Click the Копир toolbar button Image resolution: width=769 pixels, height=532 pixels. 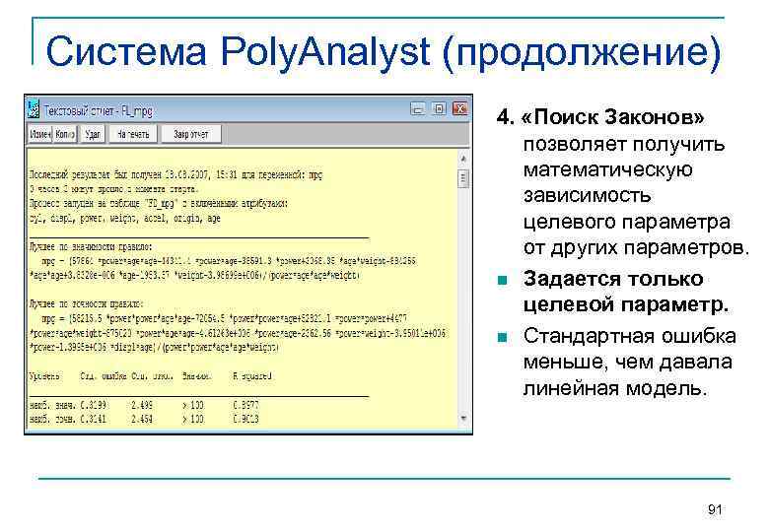[65, 134]
